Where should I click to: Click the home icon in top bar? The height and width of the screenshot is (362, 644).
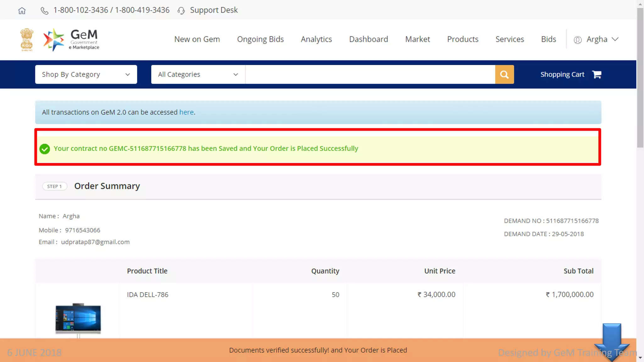(x=22, y=10)
